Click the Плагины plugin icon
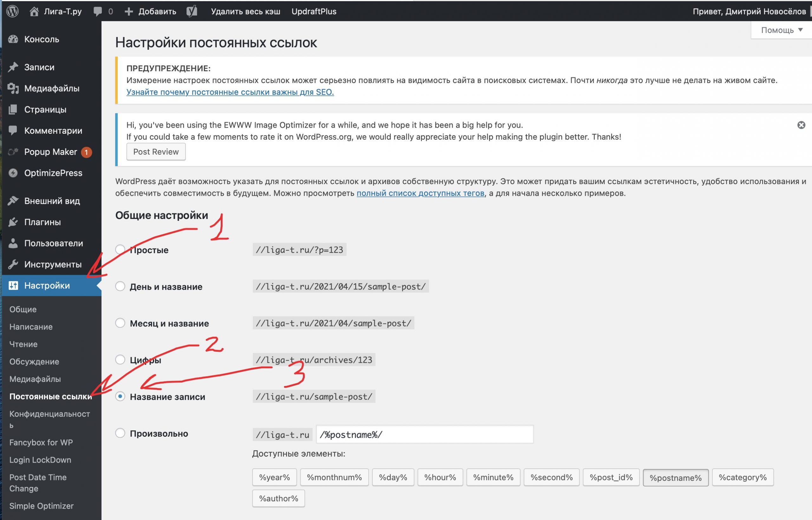812x520 pixels. 13,222
